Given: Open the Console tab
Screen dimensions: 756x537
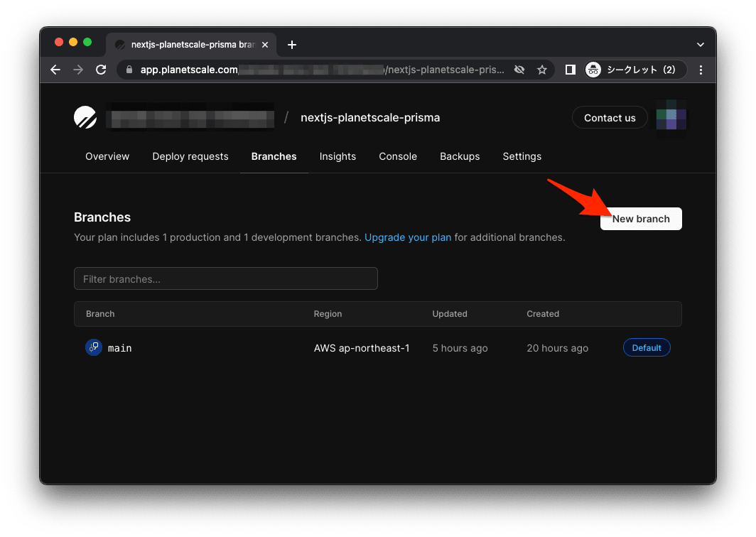Looking at the screenshot, I should (x=398, y=157).
